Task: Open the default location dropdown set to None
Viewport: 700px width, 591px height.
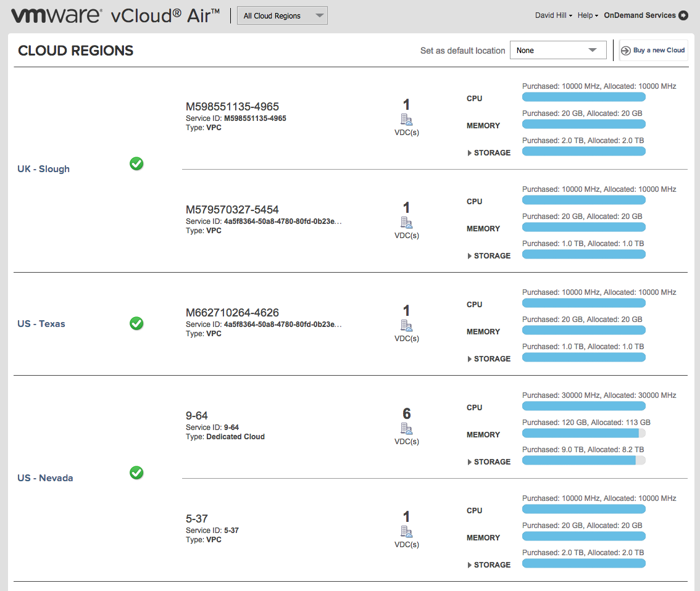Action: 558,50
